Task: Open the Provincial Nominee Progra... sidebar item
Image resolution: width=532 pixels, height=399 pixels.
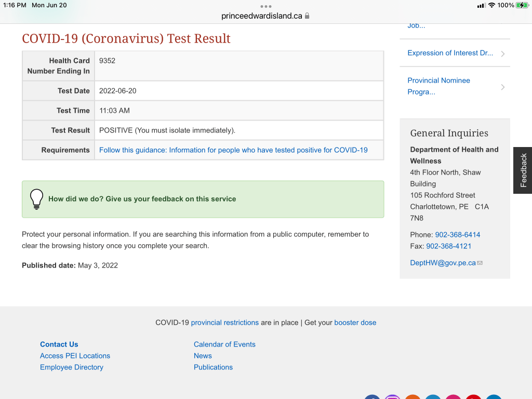Action: point(438,86)
